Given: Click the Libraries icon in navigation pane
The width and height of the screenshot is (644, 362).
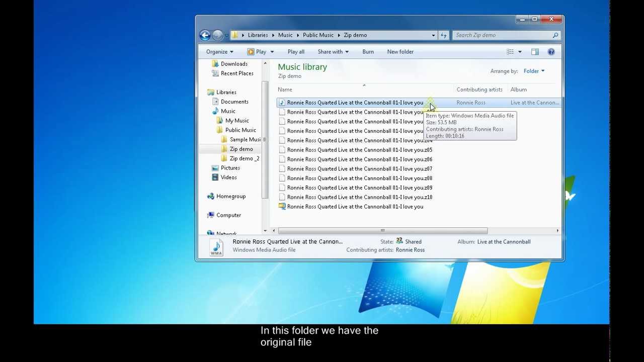Looking at the screenshot, I should [x=211, y=93].
